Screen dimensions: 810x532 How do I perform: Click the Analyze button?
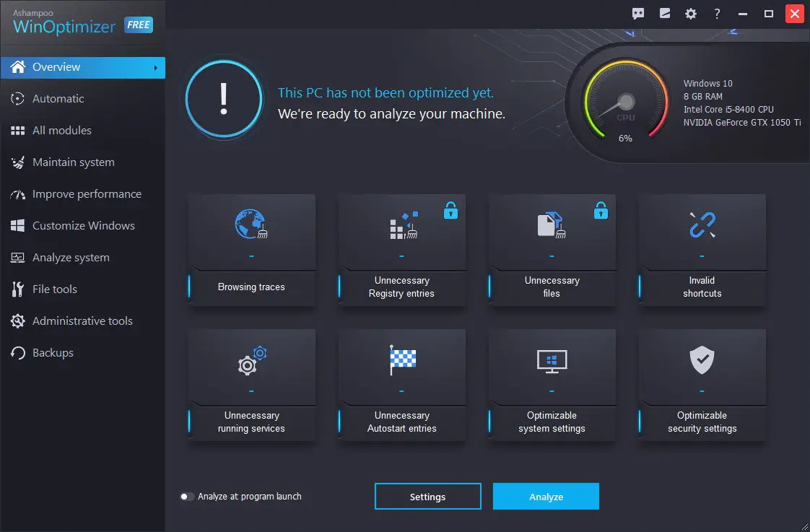click(x=546, y=496)
